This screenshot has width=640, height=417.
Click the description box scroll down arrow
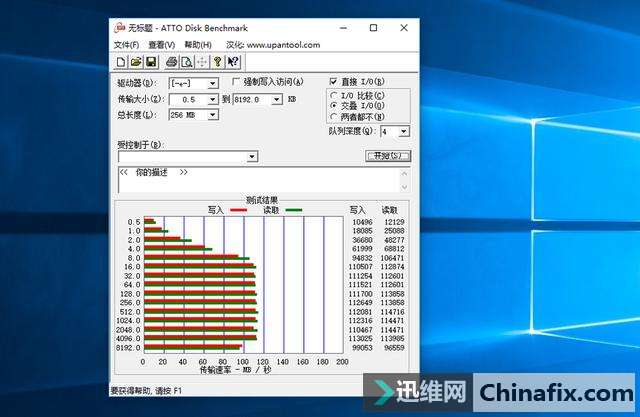click(x=404, y=187)
